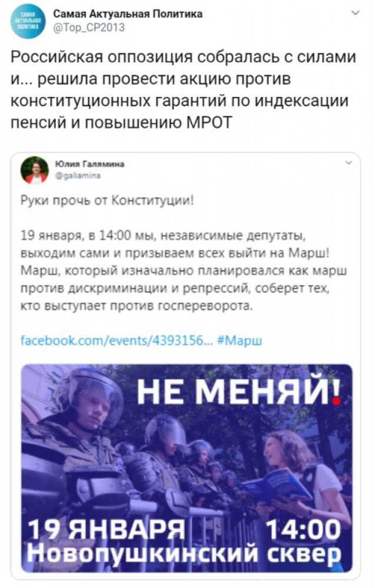Open Юлия Галямина's profile photo

click(35, 171)
